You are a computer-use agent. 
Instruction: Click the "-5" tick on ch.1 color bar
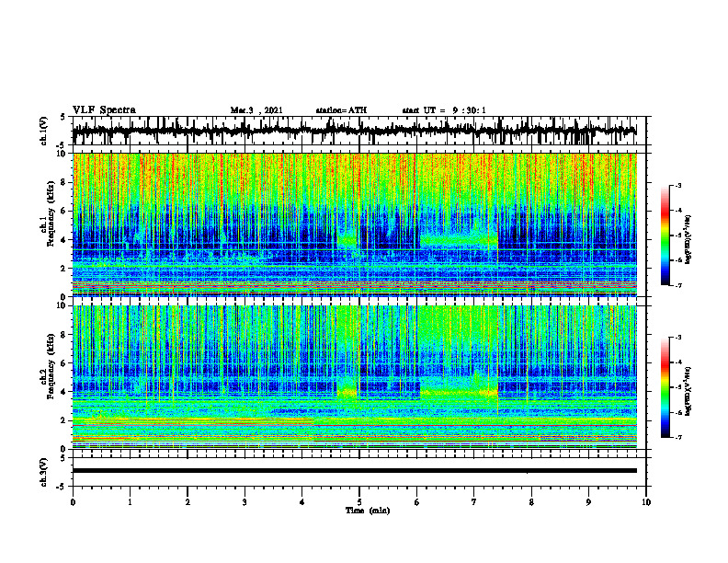tap(678, 236)
